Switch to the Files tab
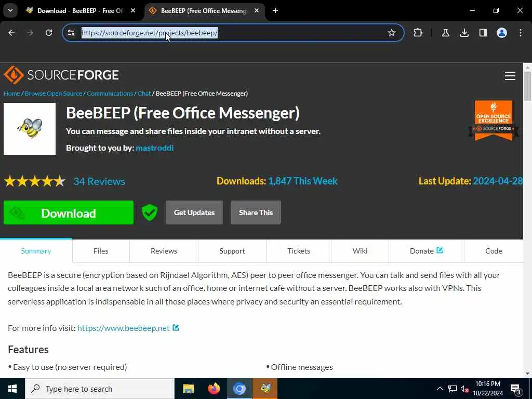The width and height of the screenshot is (532, 399). point(101,251)
